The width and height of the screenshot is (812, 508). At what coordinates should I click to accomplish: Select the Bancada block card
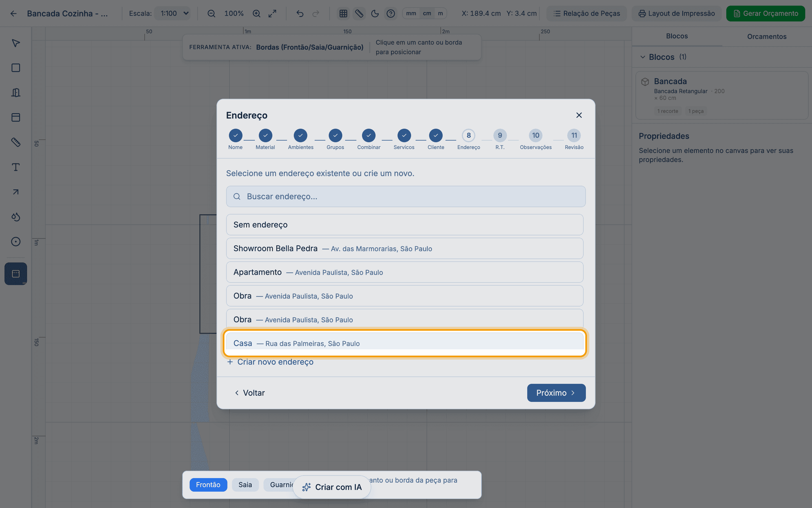[722, 95]
